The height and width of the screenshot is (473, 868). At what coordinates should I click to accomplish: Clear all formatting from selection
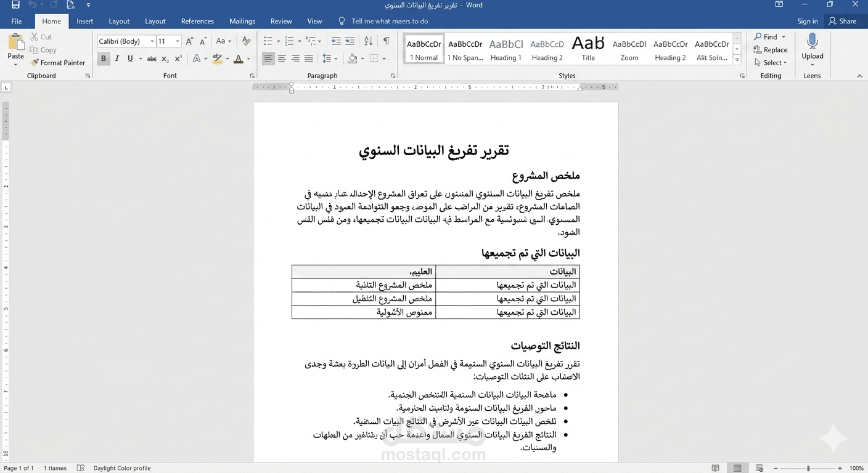coord(246,41)
